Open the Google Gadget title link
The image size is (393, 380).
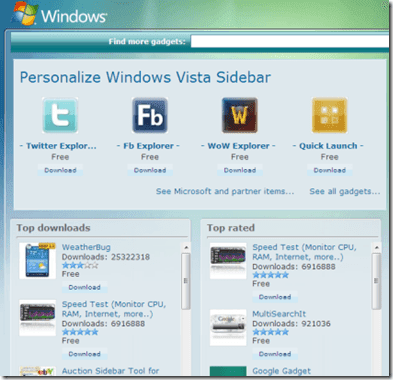point(281,371)
